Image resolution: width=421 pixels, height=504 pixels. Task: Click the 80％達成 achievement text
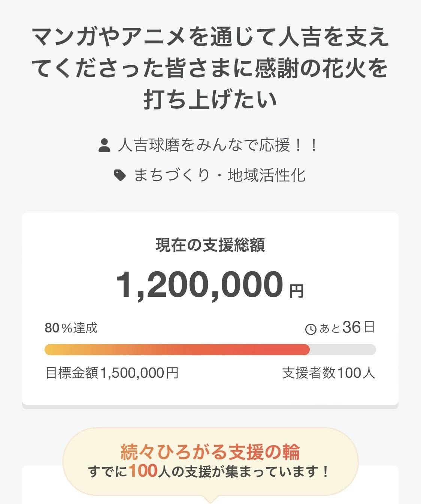click(x=71, y=328)
